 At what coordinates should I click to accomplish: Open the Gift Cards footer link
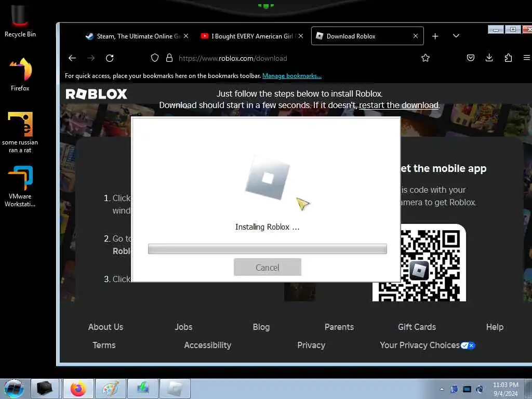click(417, 327)
